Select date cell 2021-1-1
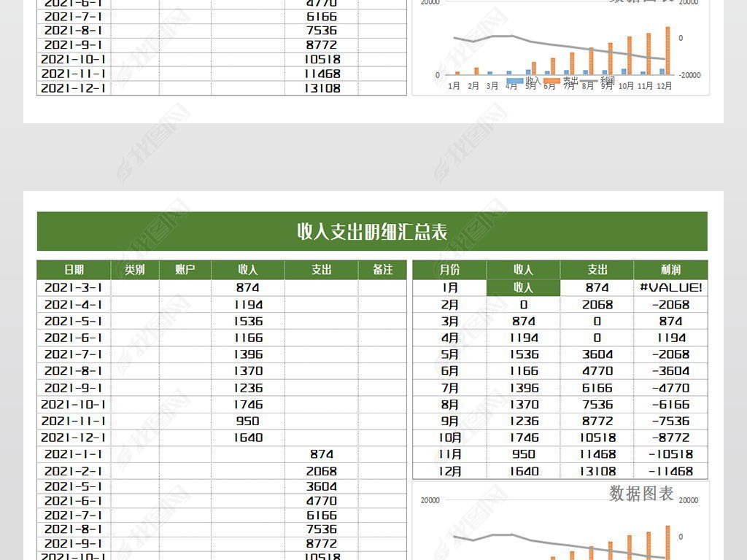This screenshot has height=560, width=747. [74, 454]
